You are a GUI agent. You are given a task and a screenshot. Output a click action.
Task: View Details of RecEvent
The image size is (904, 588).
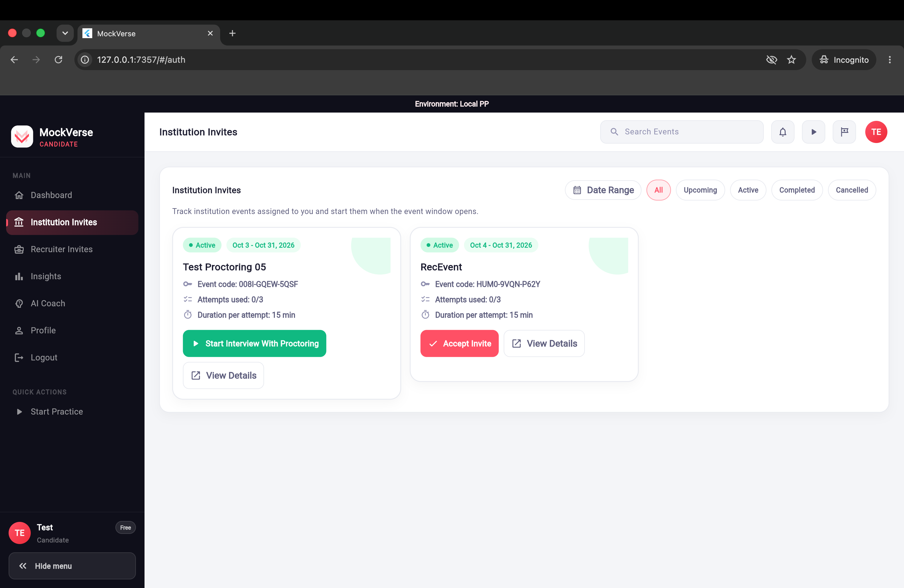544,344
